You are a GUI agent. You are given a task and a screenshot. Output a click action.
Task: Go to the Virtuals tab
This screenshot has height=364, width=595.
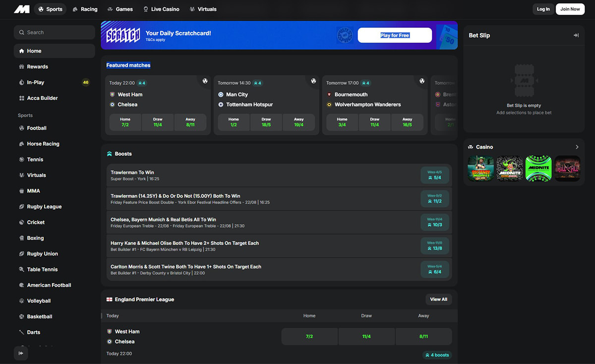203,9
